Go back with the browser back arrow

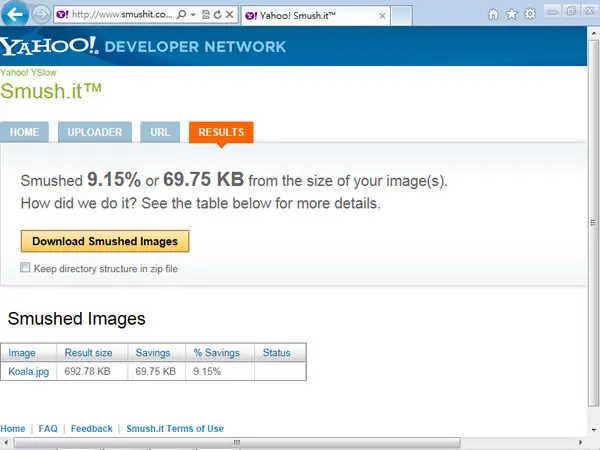pos(15,15)
